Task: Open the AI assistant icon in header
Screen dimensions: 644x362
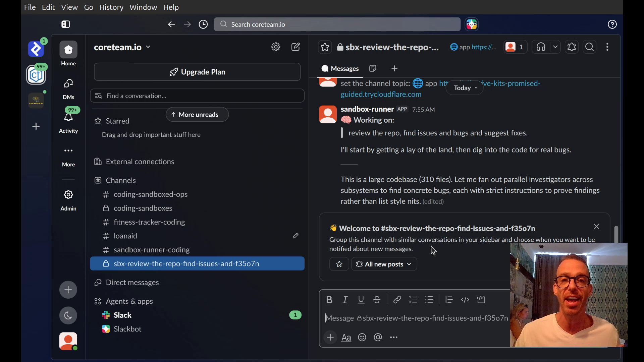Action: point(472,24)
